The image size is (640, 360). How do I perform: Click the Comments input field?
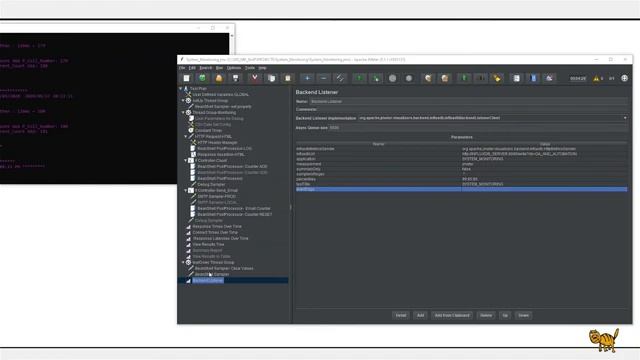coord(472,109)
